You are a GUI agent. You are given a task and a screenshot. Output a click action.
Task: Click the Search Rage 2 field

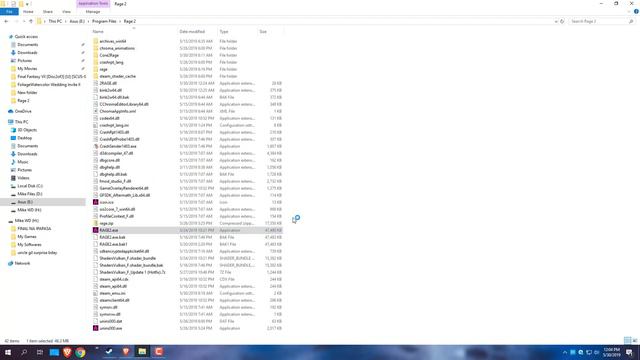(x=601, y=21)
